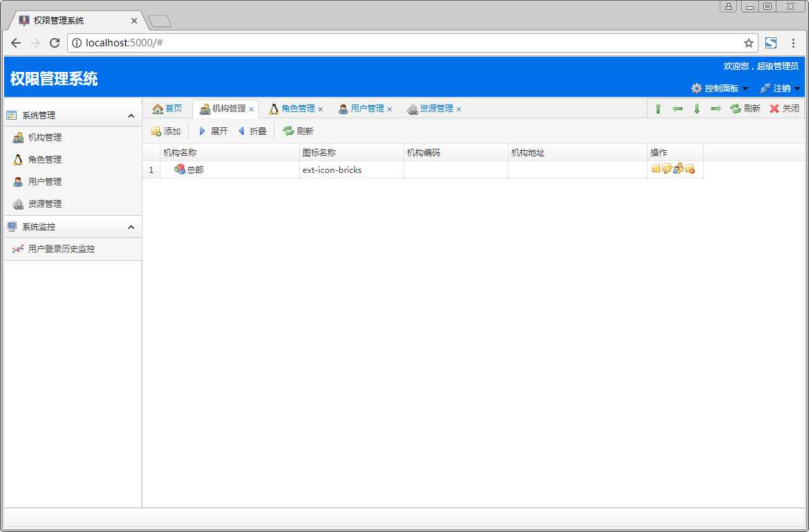Image resolution: width=809 pixels, height=532 pixels.
Task: Click the first action icon in 总部 row
Action: click(x=656, y=169)
